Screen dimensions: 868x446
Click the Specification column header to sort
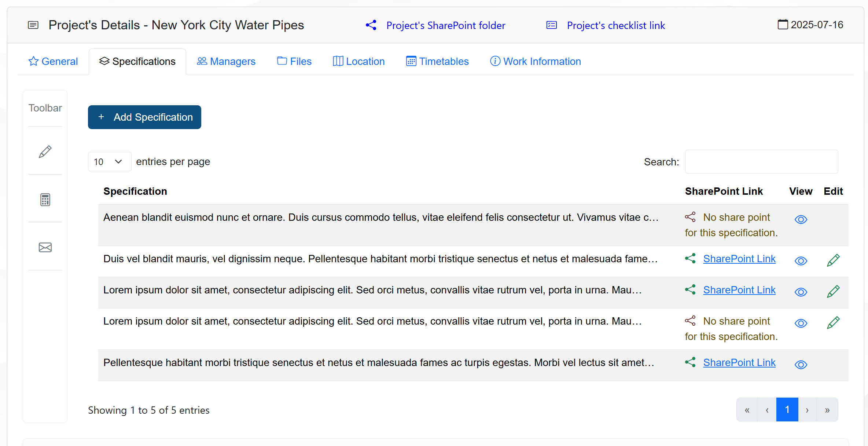(x=135, y=191)
